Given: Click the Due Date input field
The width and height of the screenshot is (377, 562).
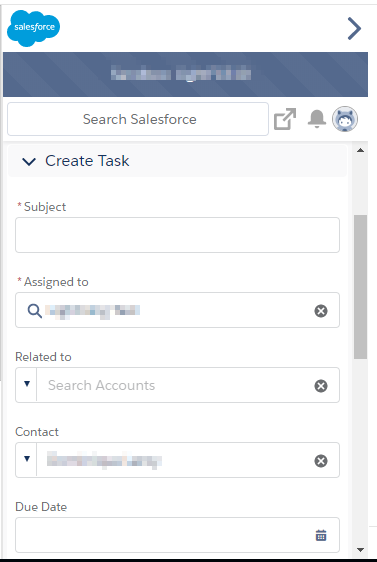Looking at the screenshot, I should pos(177,535).
